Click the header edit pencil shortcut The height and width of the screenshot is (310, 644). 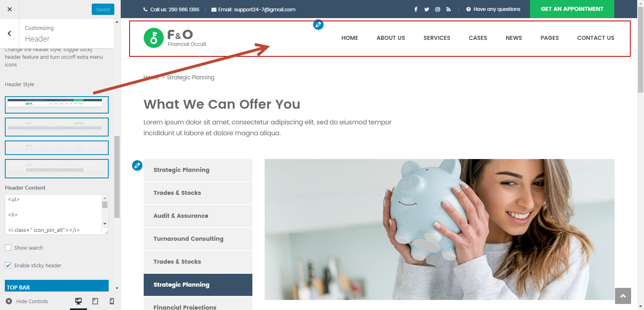[318, 25]
